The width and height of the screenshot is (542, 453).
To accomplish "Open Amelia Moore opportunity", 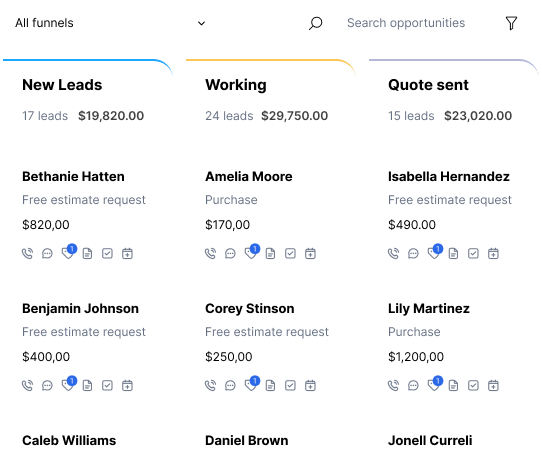I will click(249, 177).
